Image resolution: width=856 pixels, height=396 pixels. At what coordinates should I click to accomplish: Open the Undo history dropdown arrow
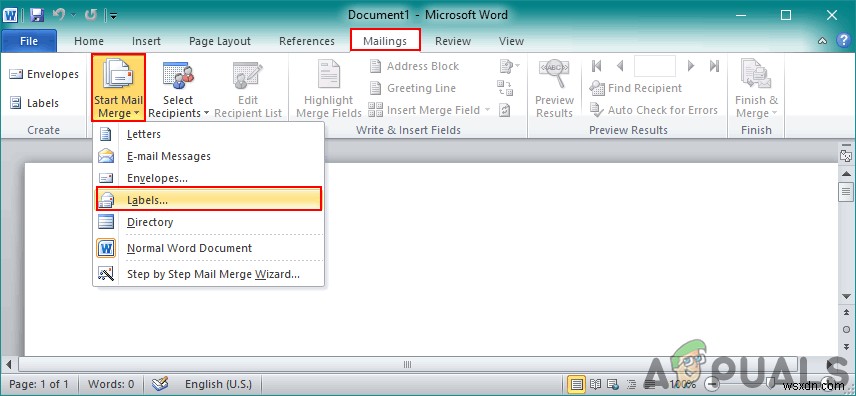pyautogui.click(x=73, y=15)
